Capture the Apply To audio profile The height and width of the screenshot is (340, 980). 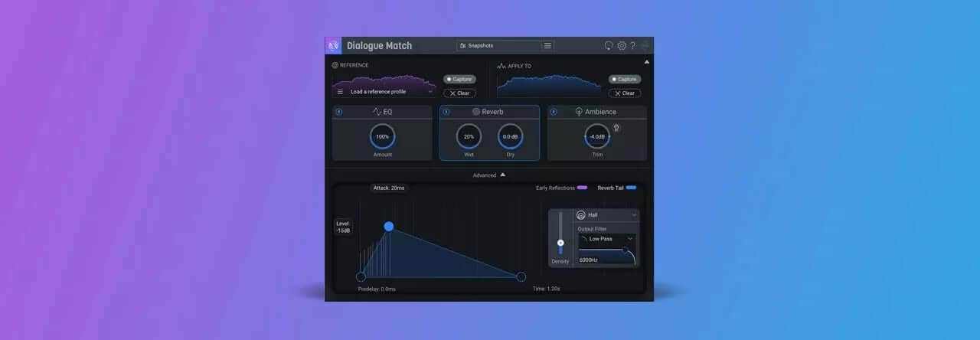pos(625,79)
